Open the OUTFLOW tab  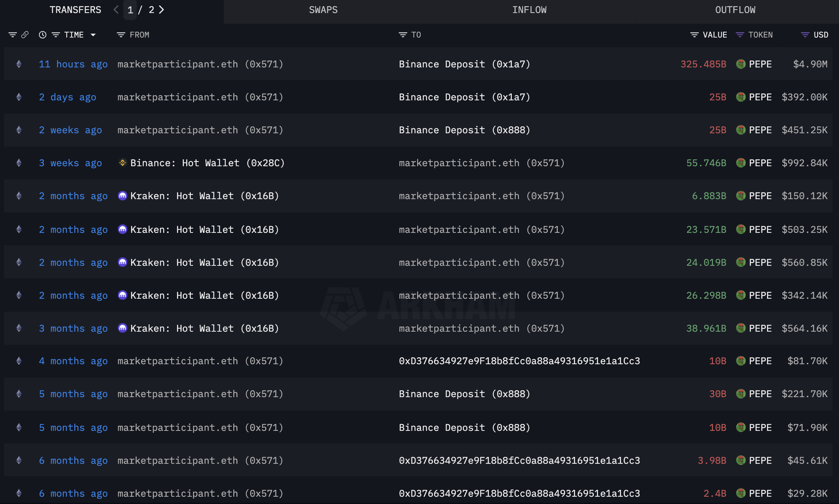[x=735, y=10]
